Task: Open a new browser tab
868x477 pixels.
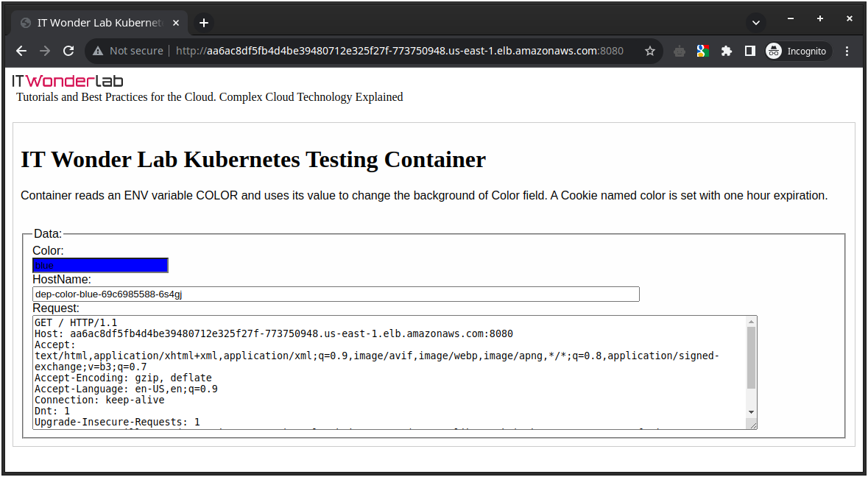Action: (203, 23)
